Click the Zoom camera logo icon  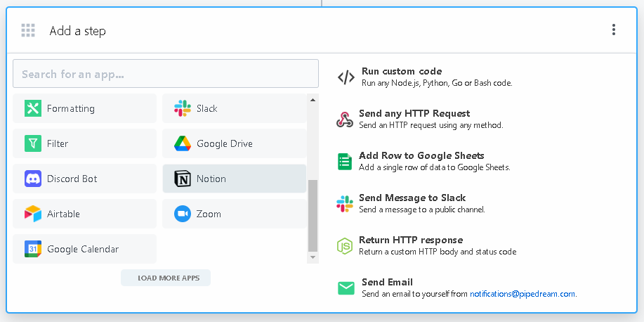pyautogui.click(x=183, y=214)
